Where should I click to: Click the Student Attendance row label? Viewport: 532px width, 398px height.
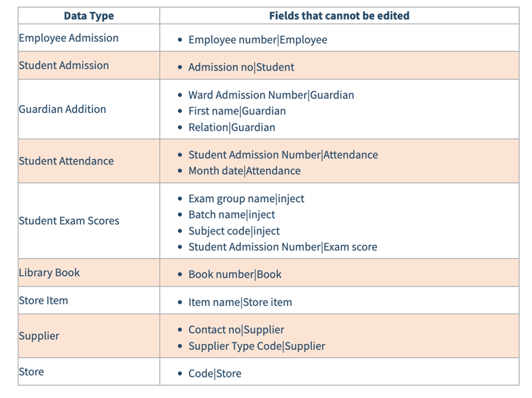[66, 161]
